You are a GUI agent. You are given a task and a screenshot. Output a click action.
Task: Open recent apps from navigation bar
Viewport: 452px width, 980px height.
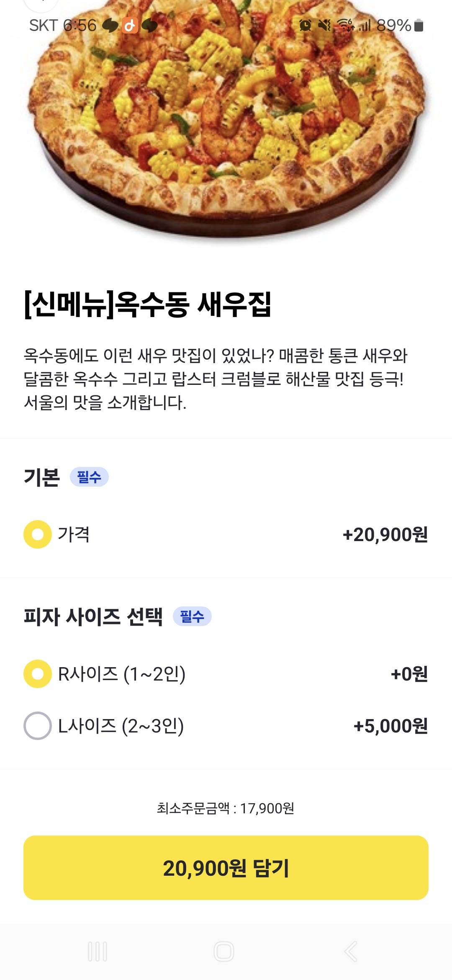click(x=98, y=952)
